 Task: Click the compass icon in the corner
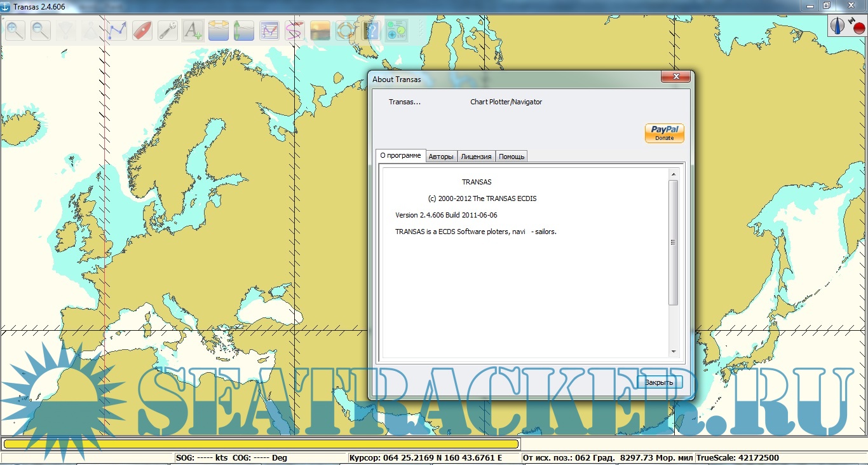(838, 25)
